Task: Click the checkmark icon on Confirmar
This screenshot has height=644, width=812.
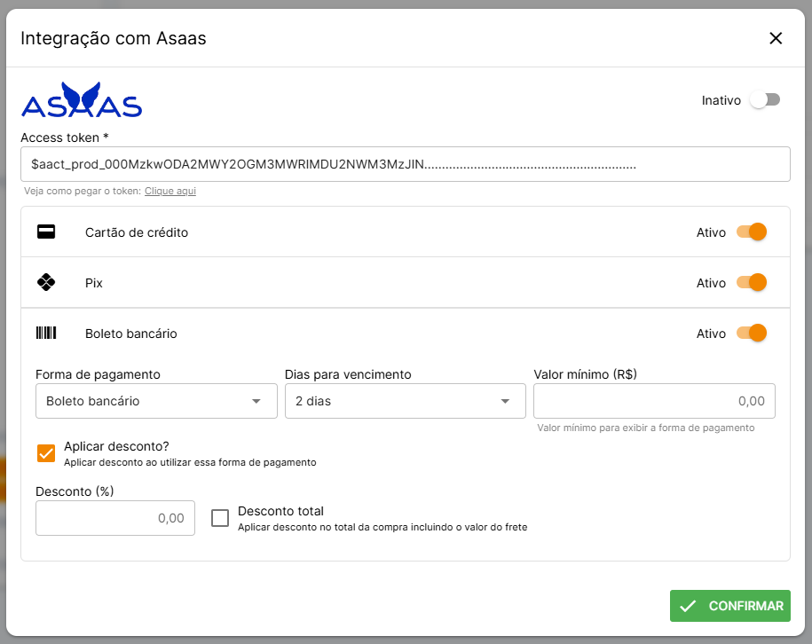Action: tap(687, 606)
